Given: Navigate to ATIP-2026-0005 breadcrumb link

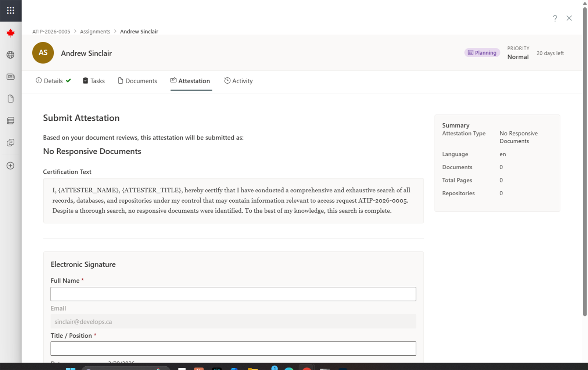Looking at the screenshot, I should (51, 32).
